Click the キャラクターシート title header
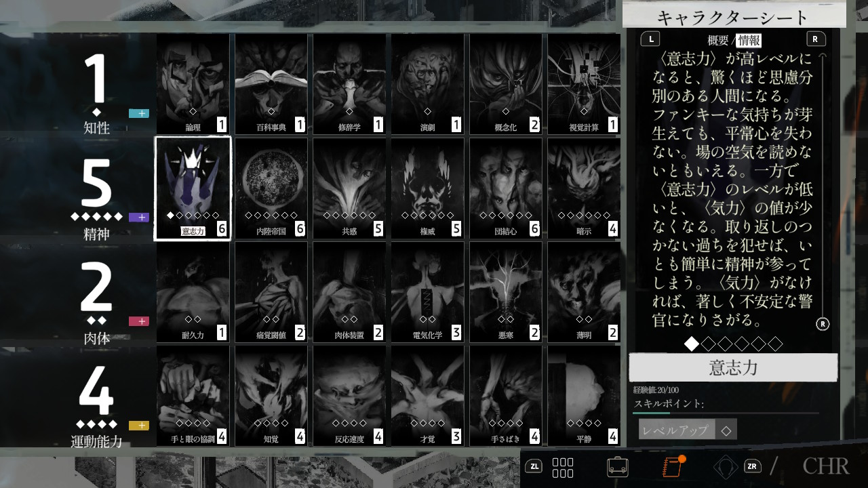The height and width of the screenshot is (488, 868). [x=734, y=17]
